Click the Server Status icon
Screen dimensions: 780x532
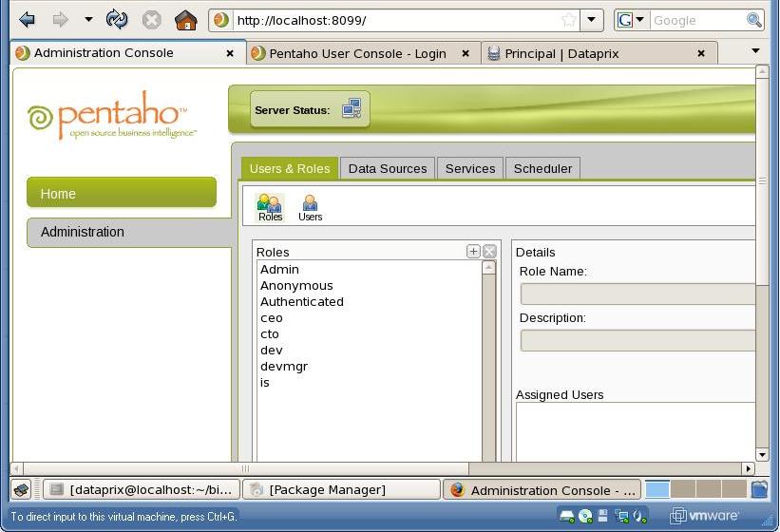point(352,108)
